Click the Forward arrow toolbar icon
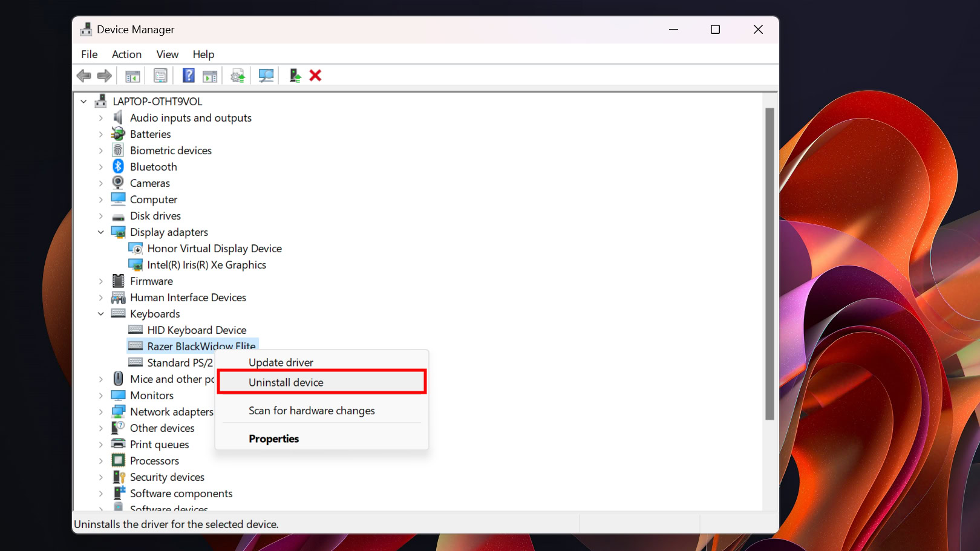Image resolution: width=980 pixels, height=551 pixels. click(x=105, y=76)
